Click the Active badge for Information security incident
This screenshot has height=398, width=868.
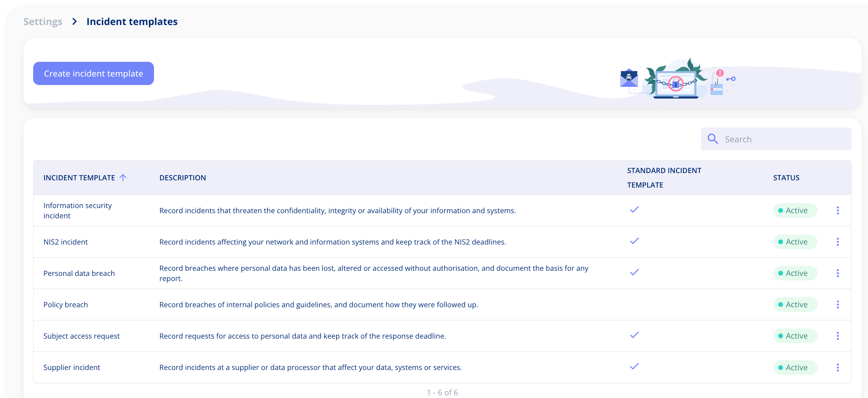(x=795, y=210)
